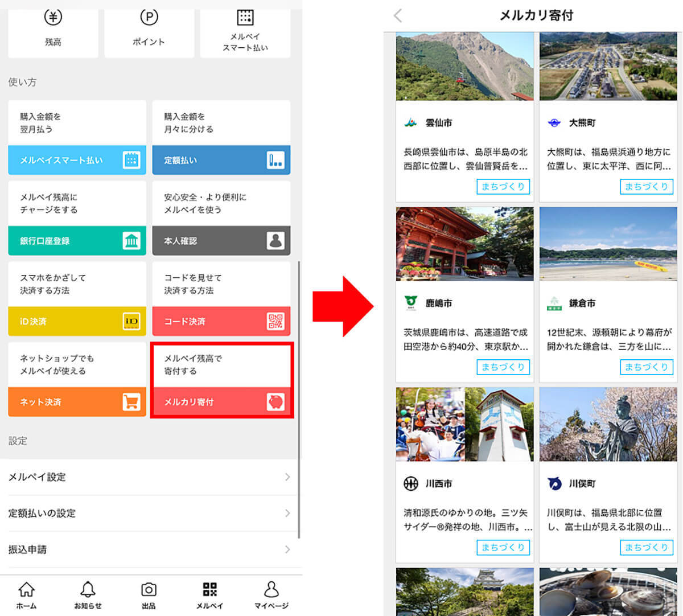
Task: Open iD決済 yellow button
Action: 77,321
